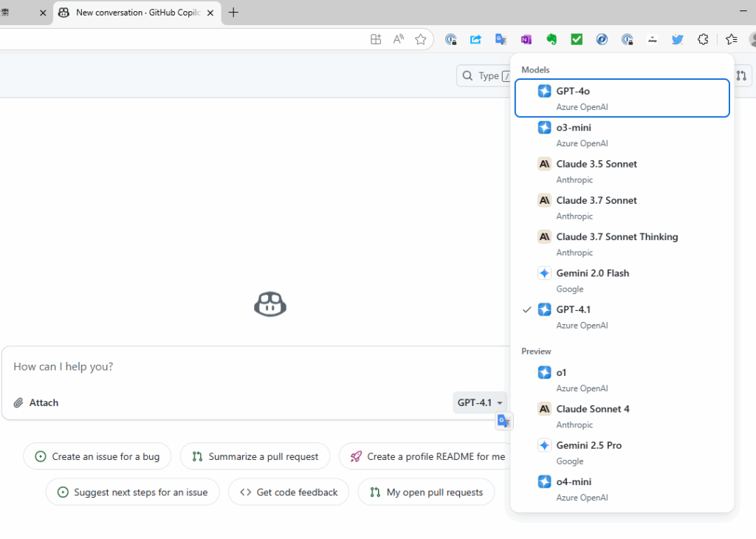
Task: Click the Twitter bird extension icon
Action: click(678, 40)
